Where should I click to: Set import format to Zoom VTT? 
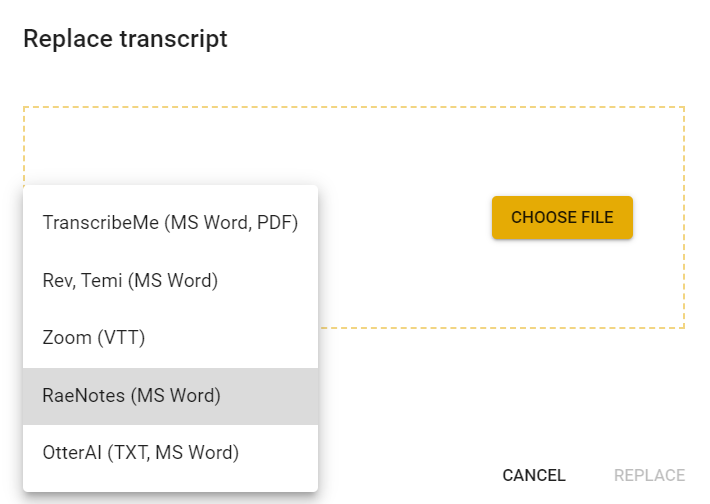[170, 338]
